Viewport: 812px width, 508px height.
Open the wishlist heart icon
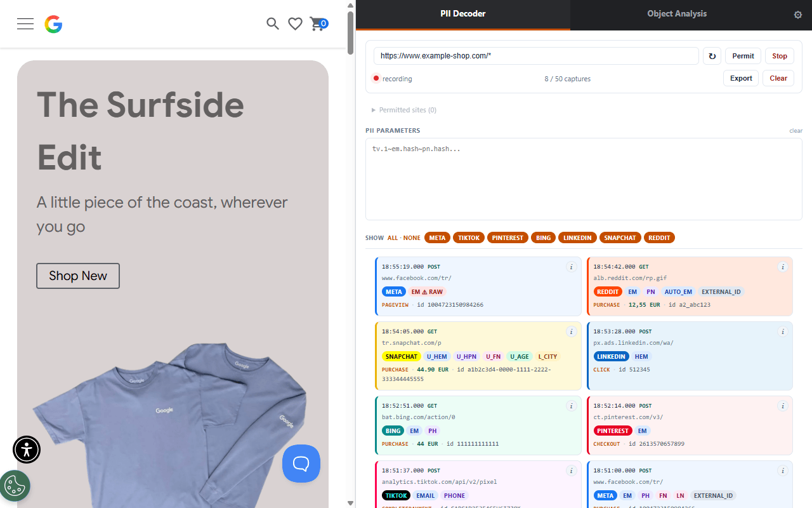[295, 24]
